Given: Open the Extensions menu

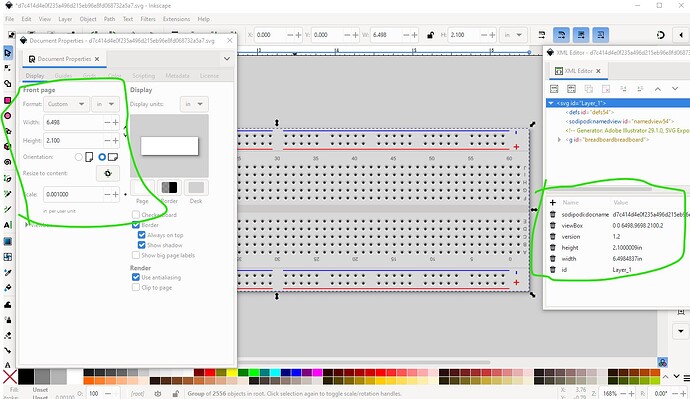Looking at the screenshot, I should (x=176, y=19).
